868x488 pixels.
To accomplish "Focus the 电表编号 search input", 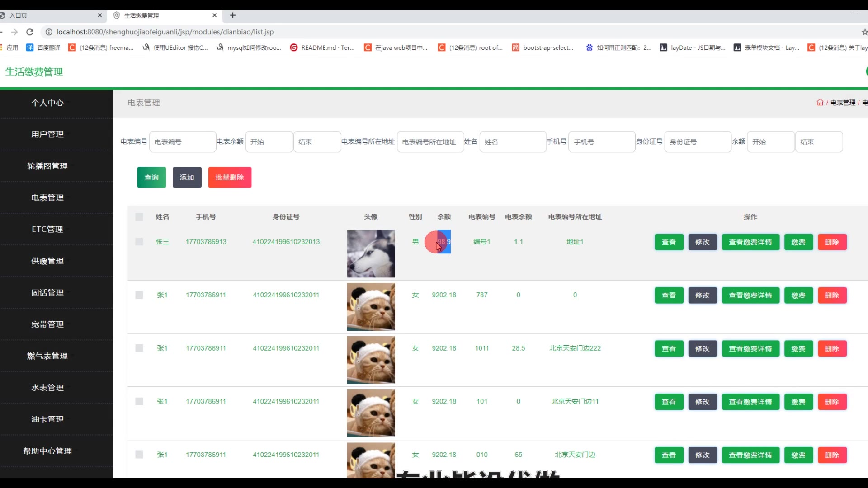I will click(x=183, y=142).
